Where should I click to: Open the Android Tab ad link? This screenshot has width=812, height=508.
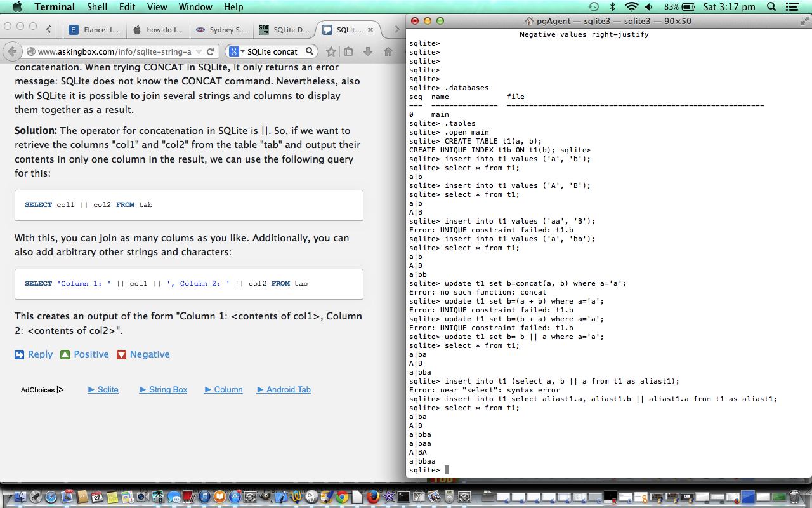284,389
